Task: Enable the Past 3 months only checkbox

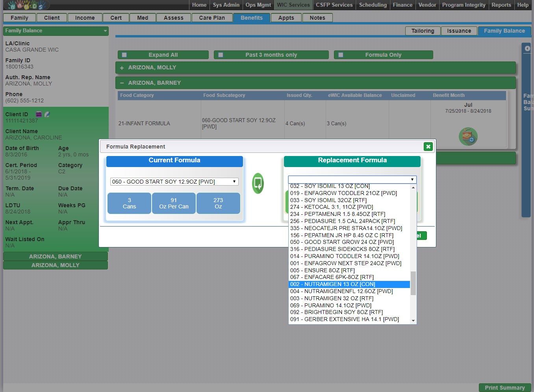Action: coord(221,55)
